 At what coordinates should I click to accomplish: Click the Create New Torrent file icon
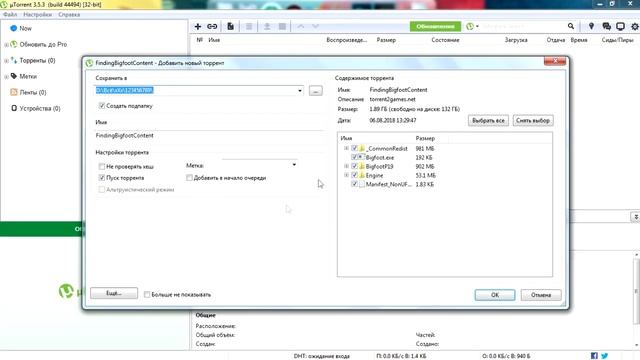coord(231,27)
